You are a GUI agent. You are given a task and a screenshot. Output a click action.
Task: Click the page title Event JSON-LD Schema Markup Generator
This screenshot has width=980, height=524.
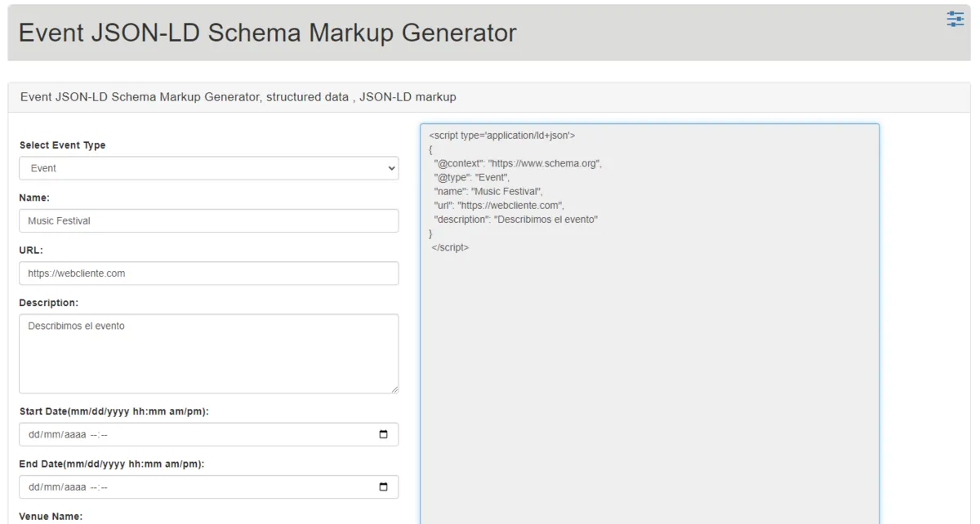coord(268,33)
